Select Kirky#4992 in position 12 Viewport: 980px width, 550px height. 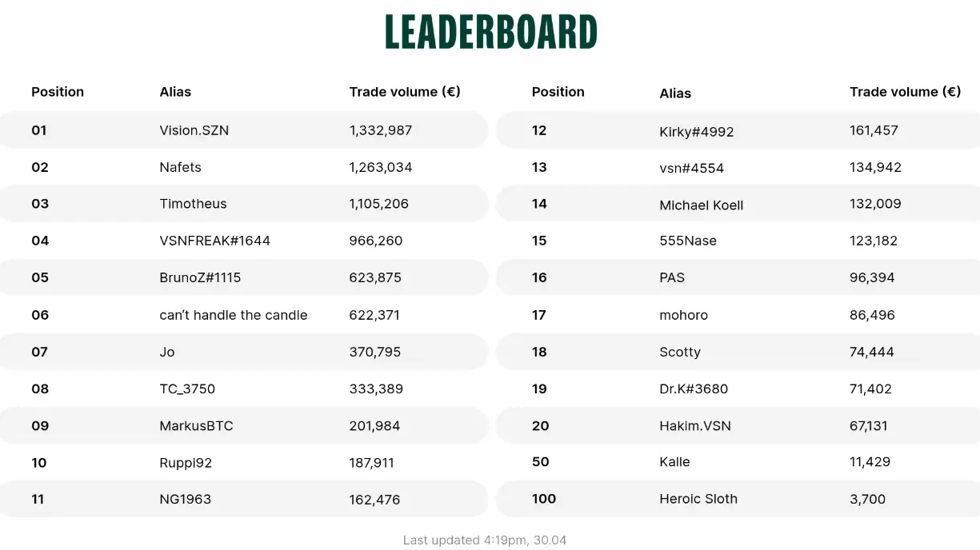pos(697,132)
